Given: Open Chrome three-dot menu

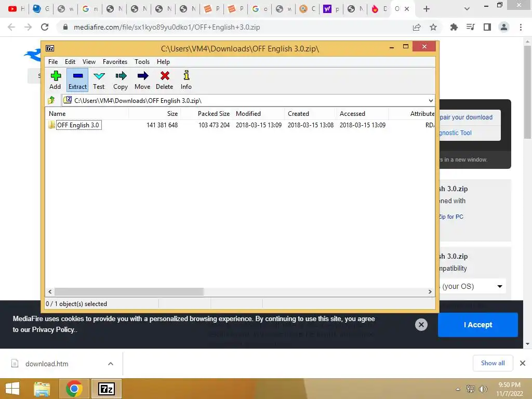Looking at the screenshot, I should coord(521,27).
